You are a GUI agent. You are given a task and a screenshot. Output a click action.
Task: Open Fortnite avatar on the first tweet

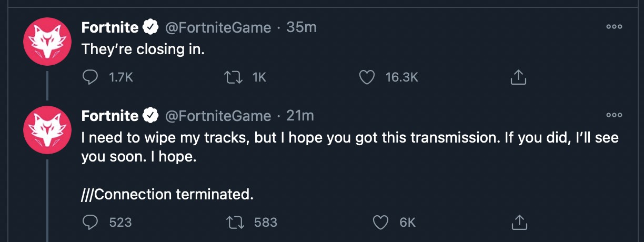[x=48, y=42]
